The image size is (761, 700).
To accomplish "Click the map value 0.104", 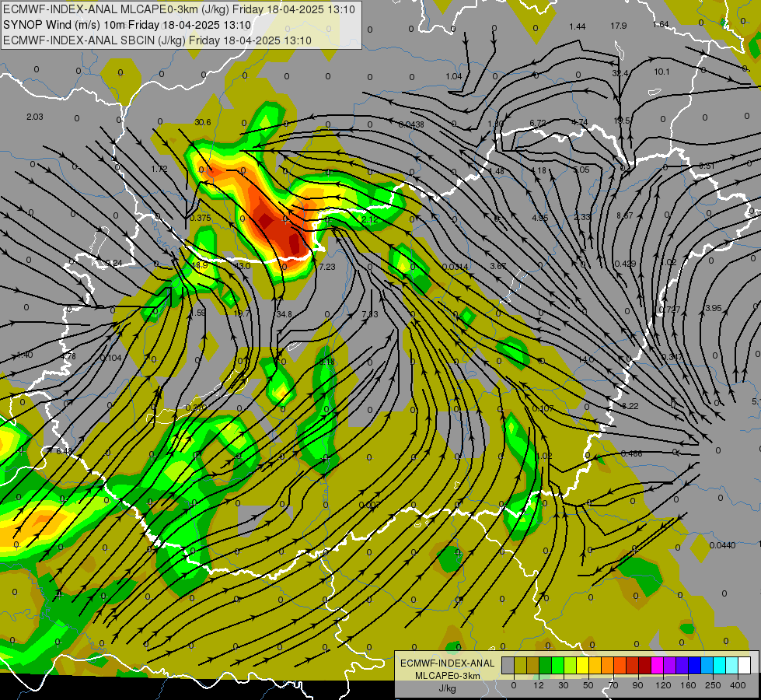I will coord(110,358).
